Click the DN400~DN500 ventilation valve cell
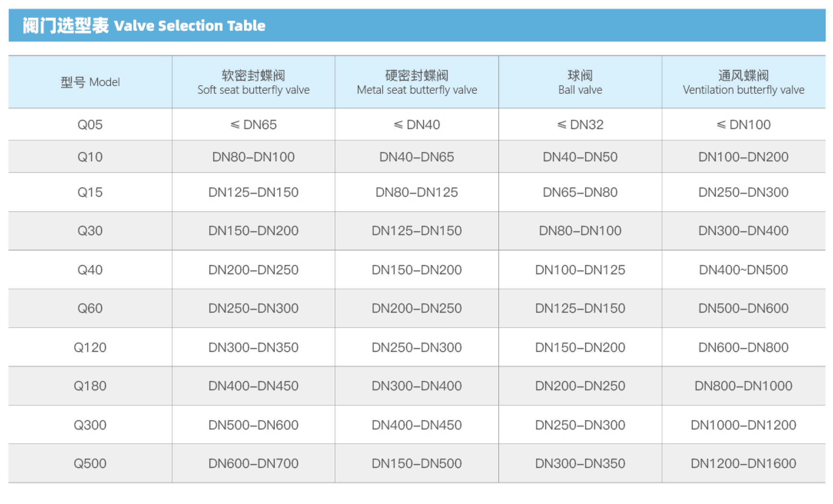 click(743, 270)
